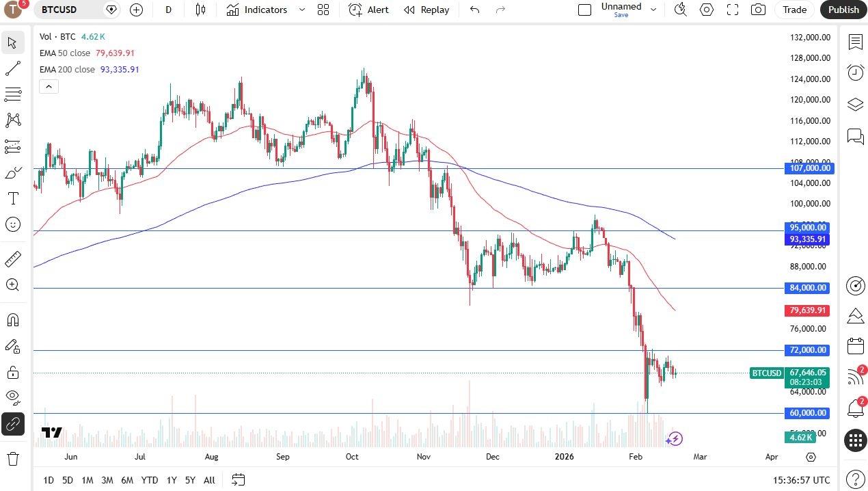Switch to the 1Y timeframe tab

tap(171, 480)
